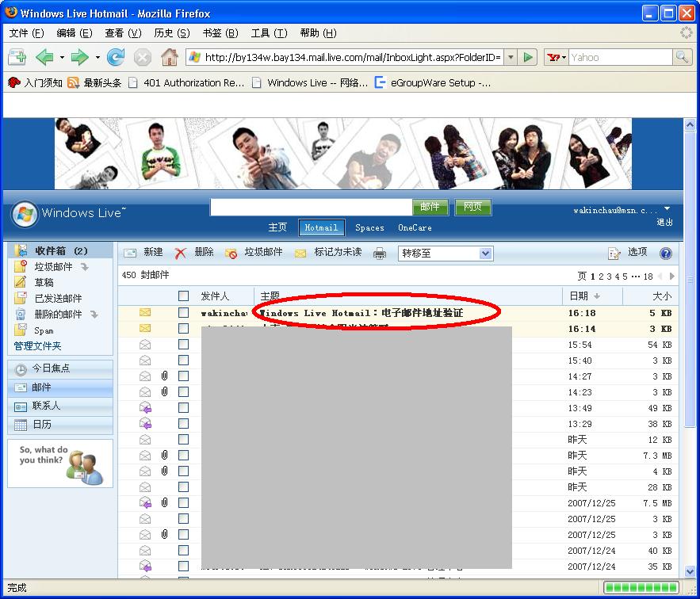Check the box for the 16:14 message
The image size is (700, 599).
click(183, 328)
